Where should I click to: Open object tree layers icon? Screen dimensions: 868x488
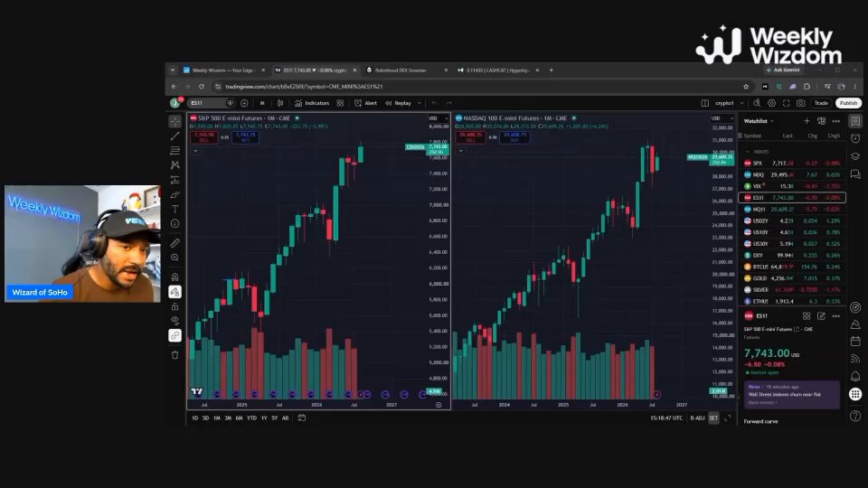coord(855,156)
